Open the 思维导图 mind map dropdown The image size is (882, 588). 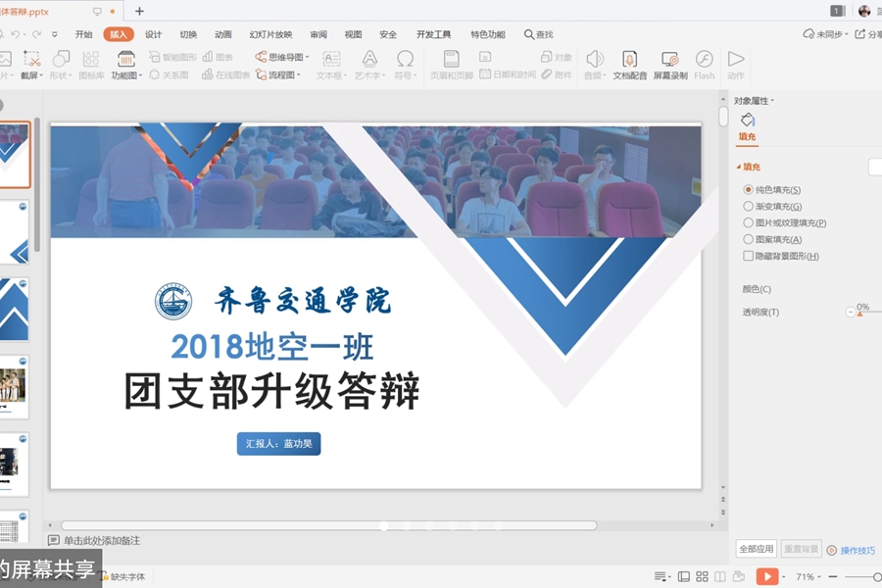(307, 57)
